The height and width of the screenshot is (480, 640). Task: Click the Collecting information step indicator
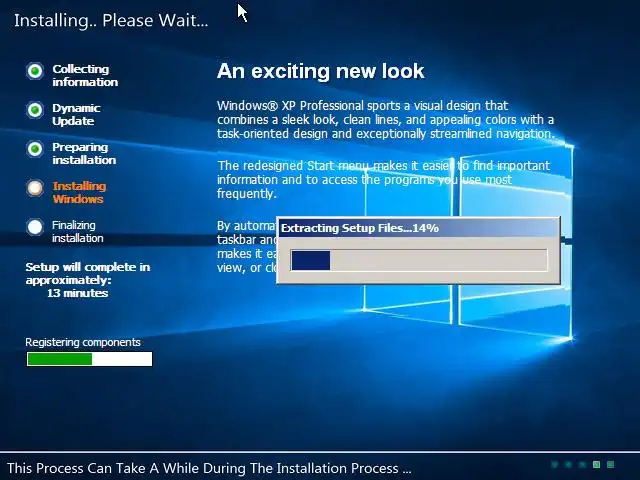(35, 71)
